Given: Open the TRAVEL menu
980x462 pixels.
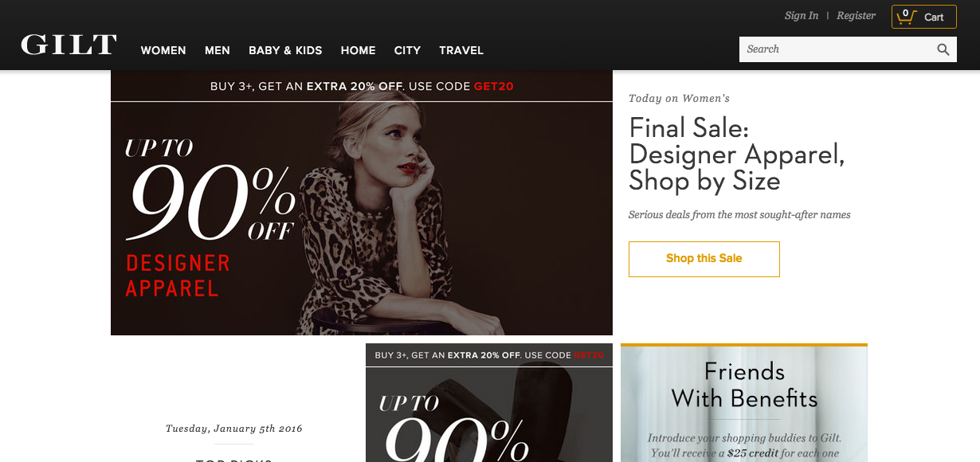Looking at the screenshot, I should pyautogui.click(x=461, y=50).
